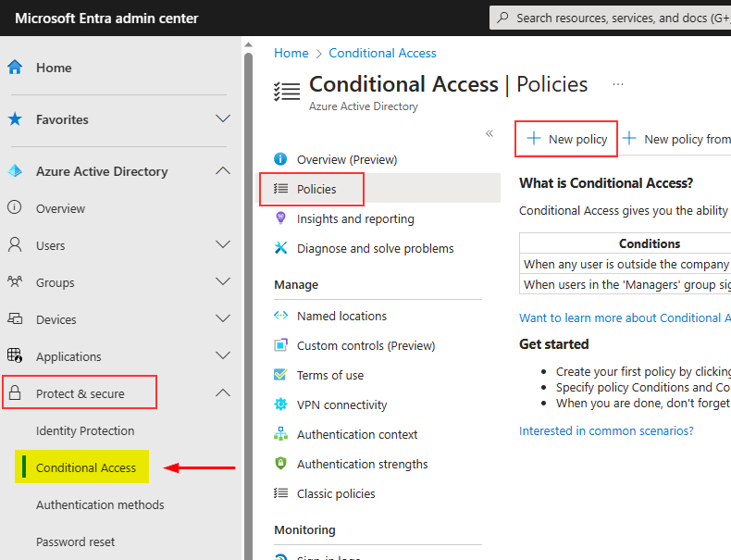Image resolution: width=731 pixels, height=560 pixels.
Task: Click the Authentication strengths shield icon
Action: click(x=281, y=464)
